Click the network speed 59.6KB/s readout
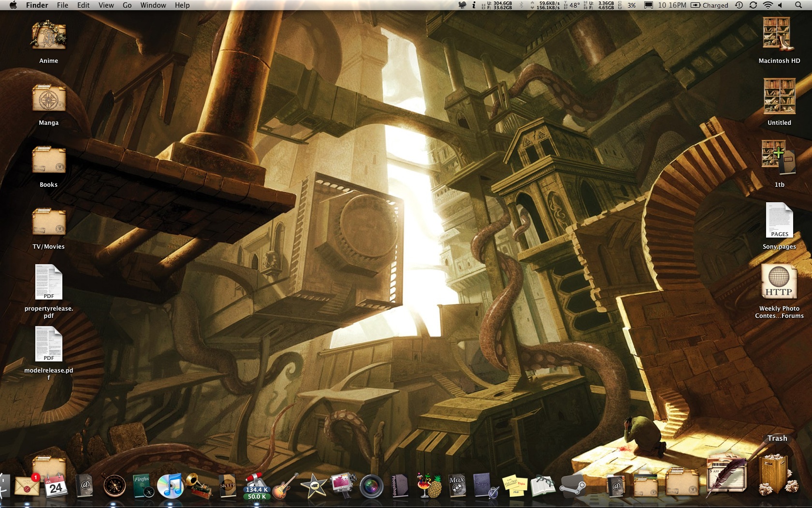Screen dimensions: 812x508 tap(545, 5)
